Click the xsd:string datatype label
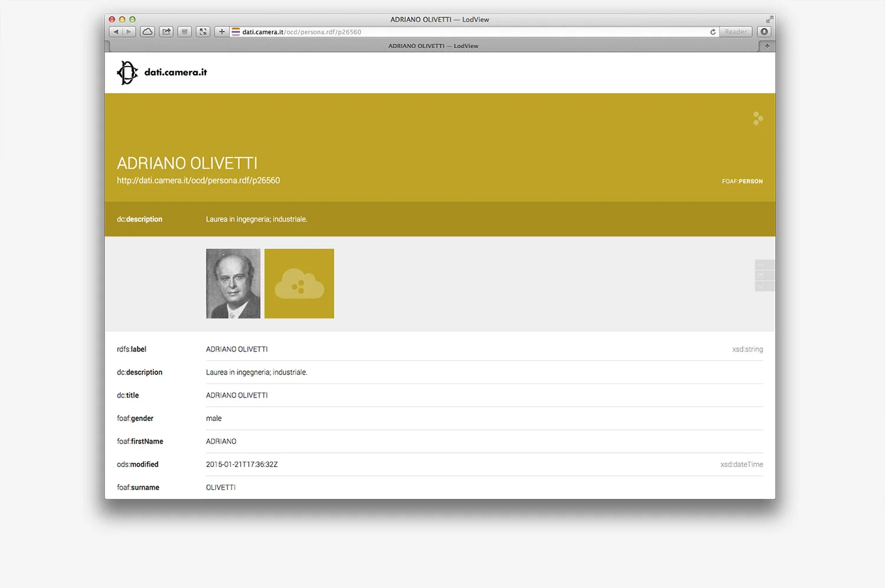This screenshot has width=885, height=588. [748, 349]
